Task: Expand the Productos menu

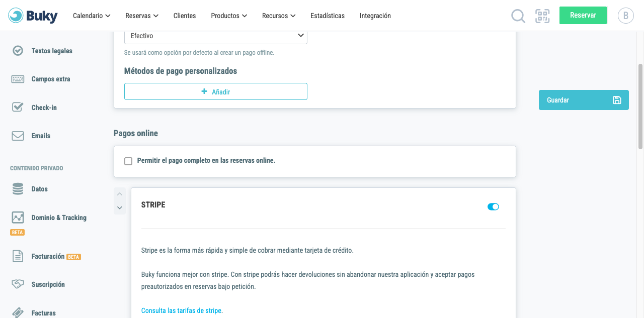Action: [x=229, y=16]
